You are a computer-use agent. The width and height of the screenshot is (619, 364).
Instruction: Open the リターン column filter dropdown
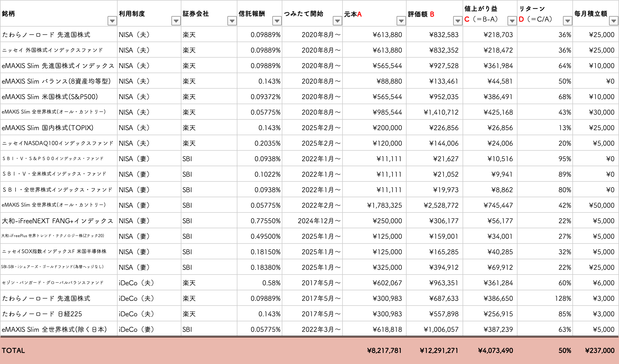tap(568, 21)
